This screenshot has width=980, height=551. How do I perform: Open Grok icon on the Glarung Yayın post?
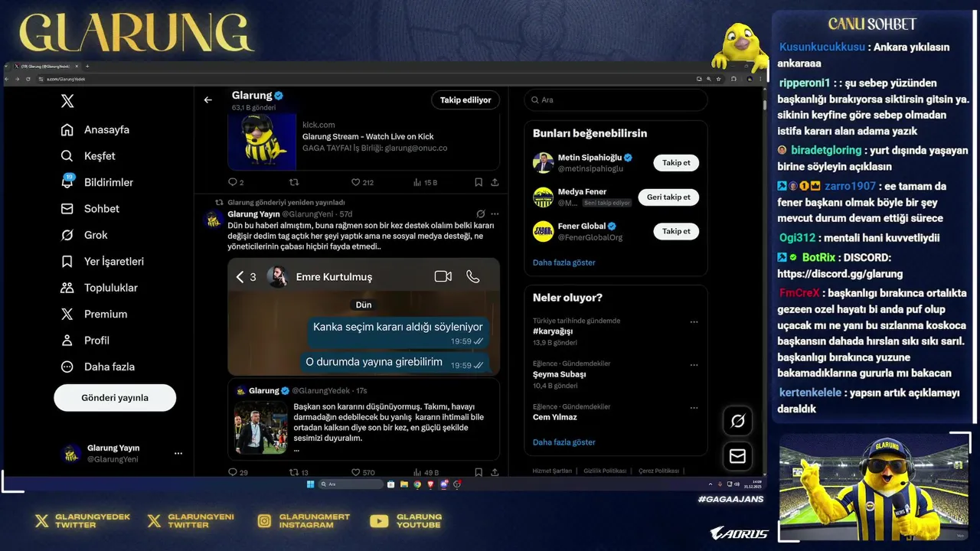click(480, 214)
